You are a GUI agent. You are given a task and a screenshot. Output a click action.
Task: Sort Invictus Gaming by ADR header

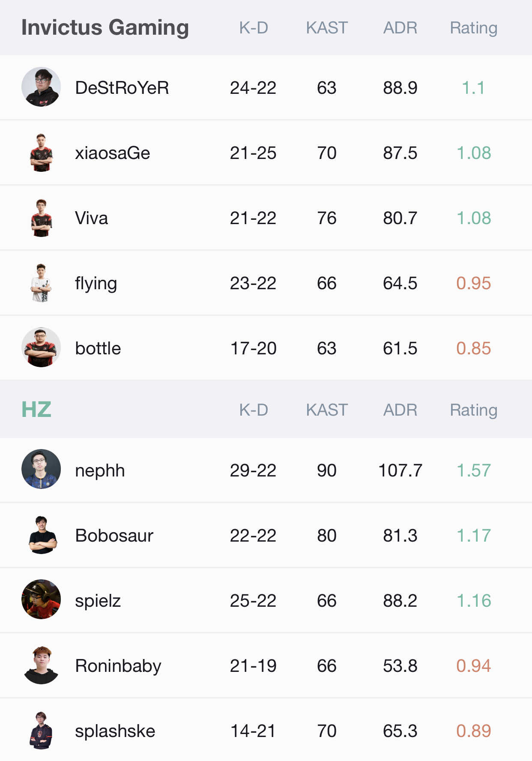point(400,28)
